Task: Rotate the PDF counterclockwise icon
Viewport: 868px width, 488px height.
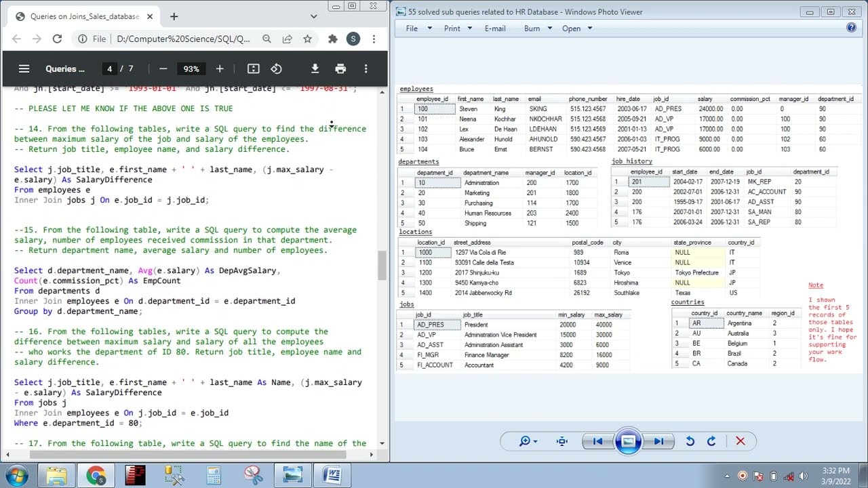Action: click(x=276, y=68)
